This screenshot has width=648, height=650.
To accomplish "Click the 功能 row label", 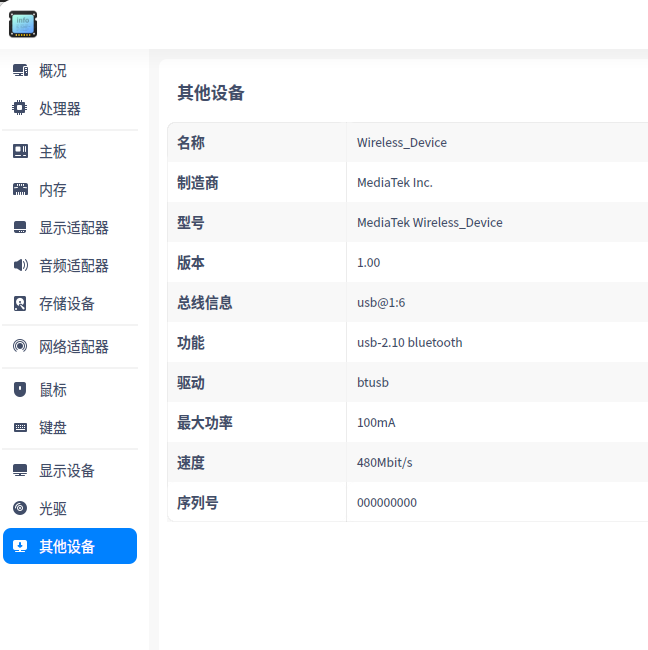I will point(191,343).
